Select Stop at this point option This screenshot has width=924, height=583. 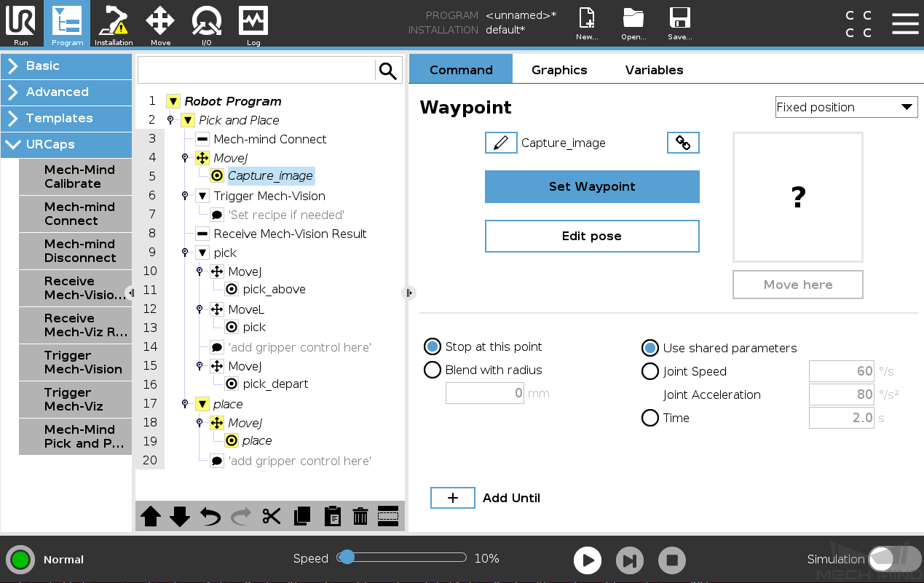click(433, 346)
